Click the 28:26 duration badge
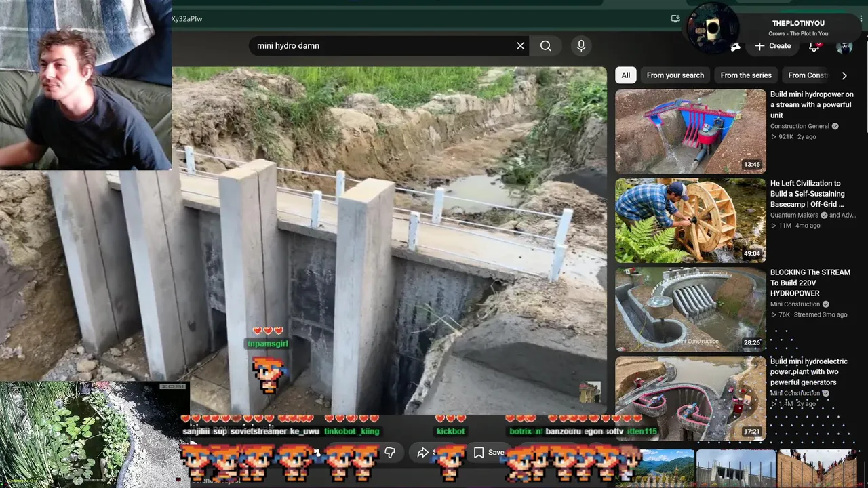Image resolution: width=868 pixels, height=488 pixels. [x=751, y=342]
